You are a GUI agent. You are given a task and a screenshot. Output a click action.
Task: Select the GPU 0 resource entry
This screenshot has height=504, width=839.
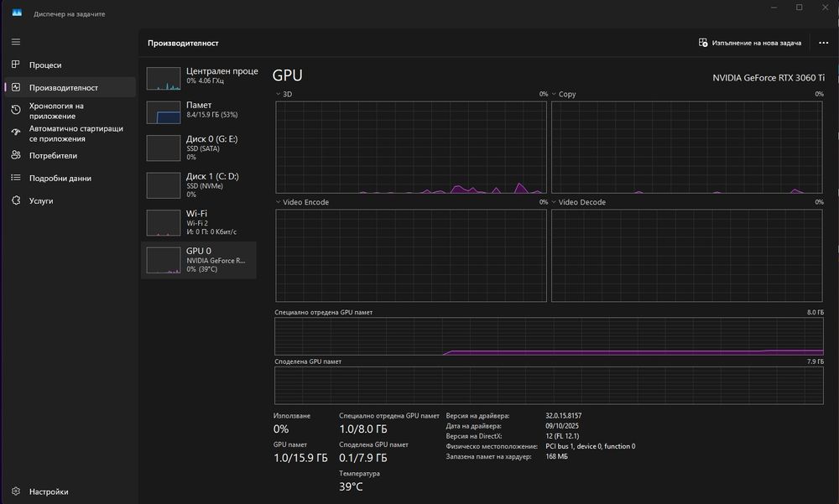[x=199, y=260]
